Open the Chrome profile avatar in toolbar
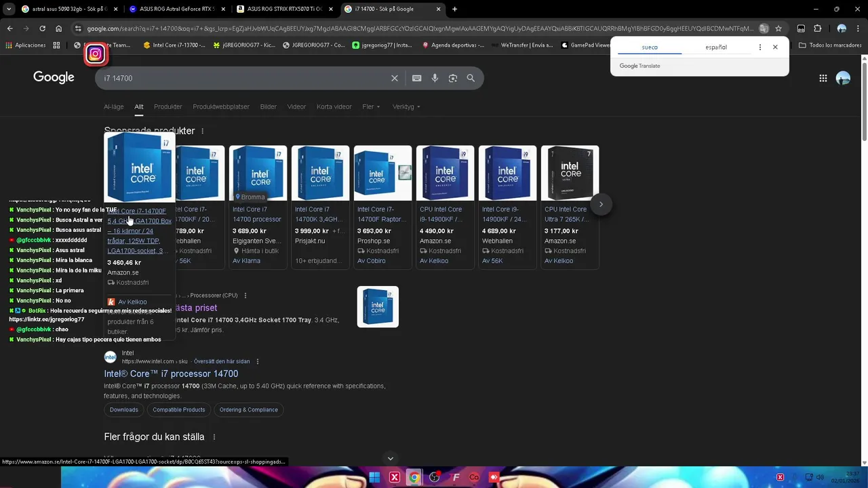The image size is (868, 488). click(x=842, y=28)
